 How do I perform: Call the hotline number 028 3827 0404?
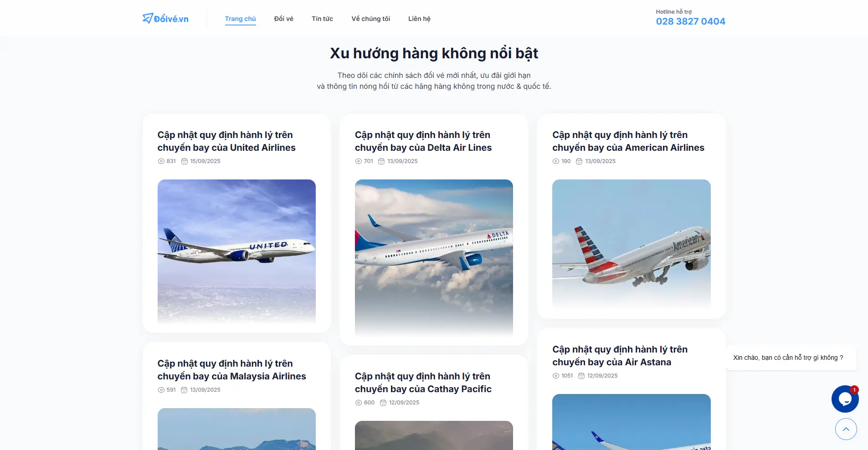(x=690, y=21)
